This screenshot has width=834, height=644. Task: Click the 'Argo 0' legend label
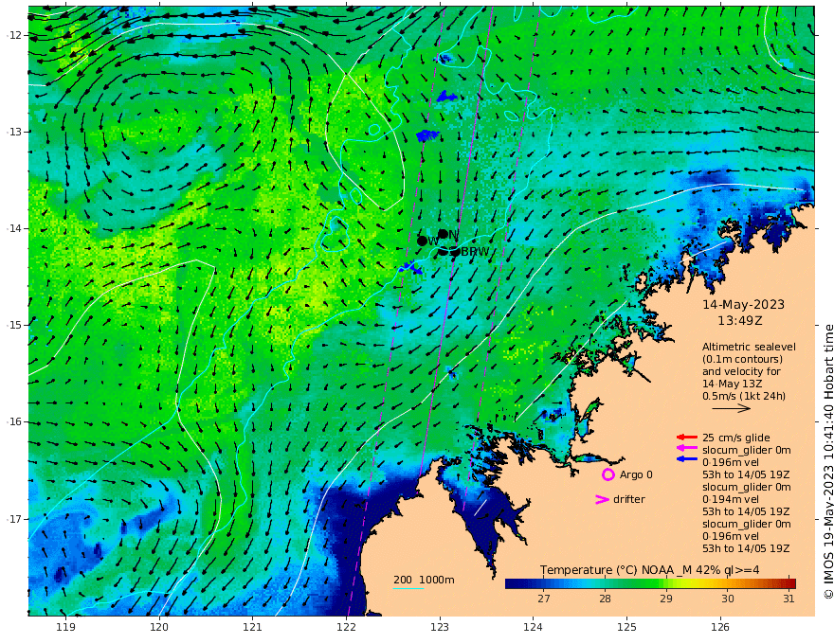coord(636,474)
